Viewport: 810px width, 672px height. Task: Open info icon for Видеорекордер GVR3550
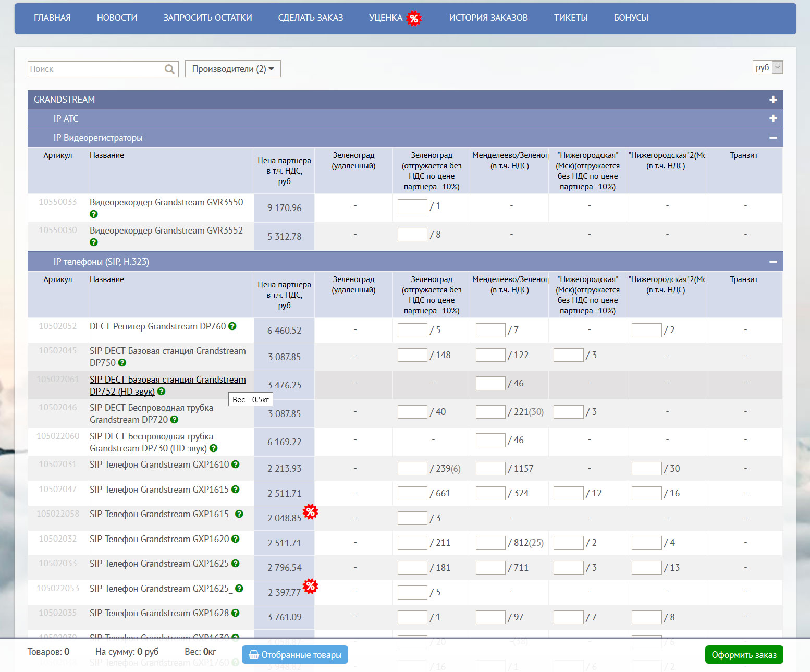click(94, 214)
